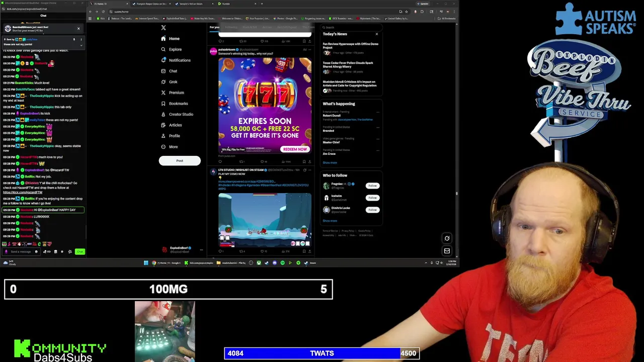Launch Grok from the X sidebar
Image resolution: width=644 pixels, height=362 pixels.
tap(169, 82)
